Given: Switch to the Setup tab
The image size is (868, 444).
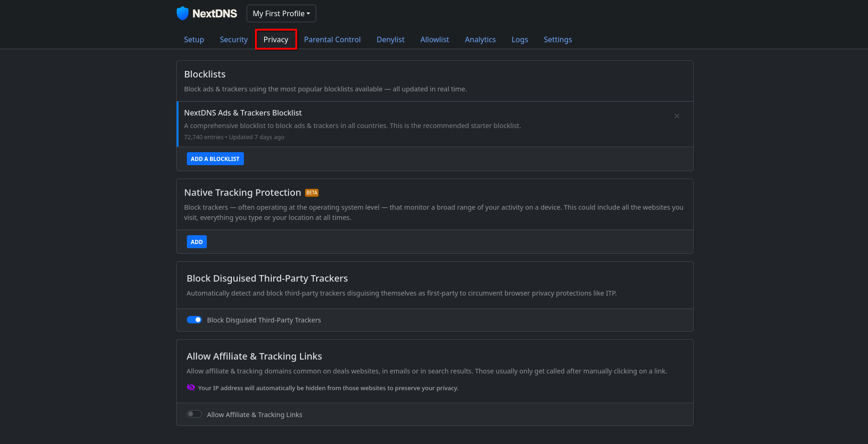Looking at the screenshot, I should pos(194,39).
